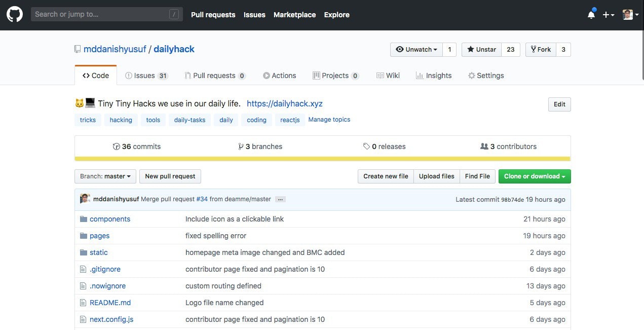This screenshot has height=330, width=644.
Task: Open the Unwatch dropdown
Action: tap(416, 49)
